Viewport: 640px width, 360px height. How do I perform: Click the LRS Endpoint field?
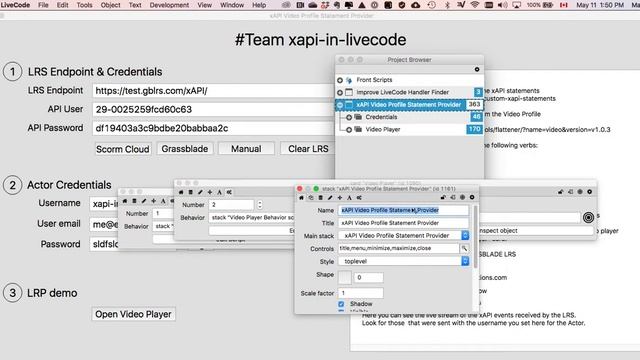(x=213, y=91)
